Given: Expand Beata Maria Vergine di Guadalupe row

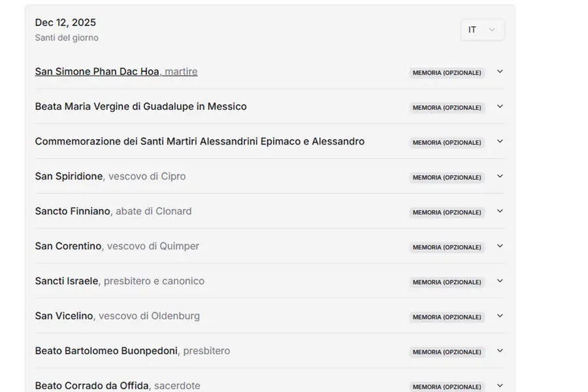Looking at the screenshot, I should pos(500,106).
